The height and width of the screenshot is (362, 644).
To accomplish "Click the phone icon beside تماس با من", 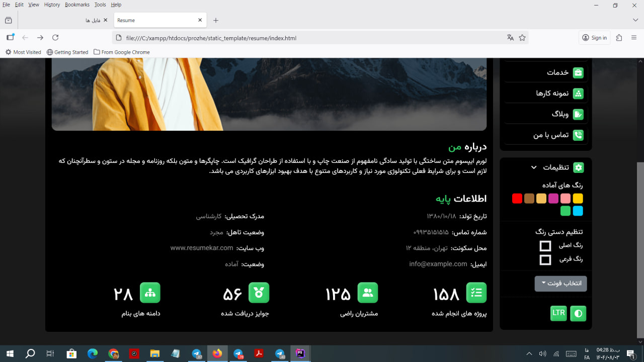I will [578, 135].
